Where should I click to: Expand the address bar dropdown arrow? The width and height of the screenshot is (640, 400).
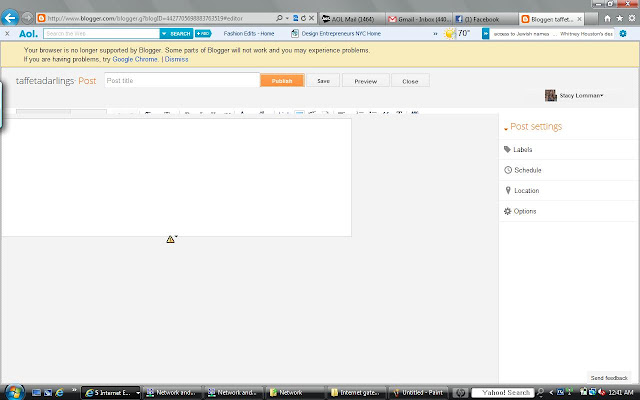(x=287, y=18)
